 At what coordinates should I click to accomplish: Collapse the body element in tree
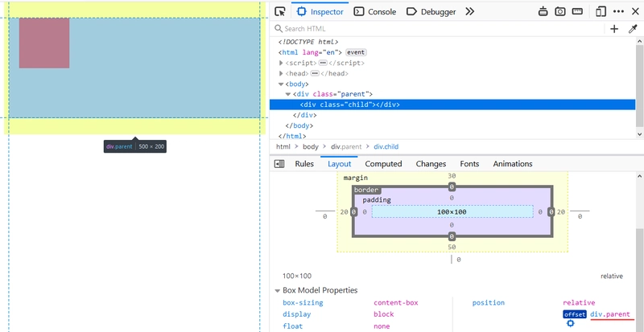(282, 84)
